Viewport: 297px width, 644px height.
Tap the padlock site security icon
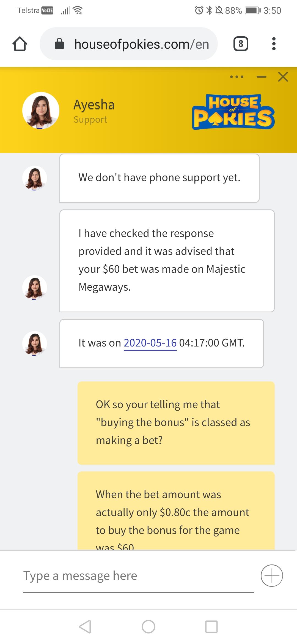pyautogui.click(x=59, y=44)
